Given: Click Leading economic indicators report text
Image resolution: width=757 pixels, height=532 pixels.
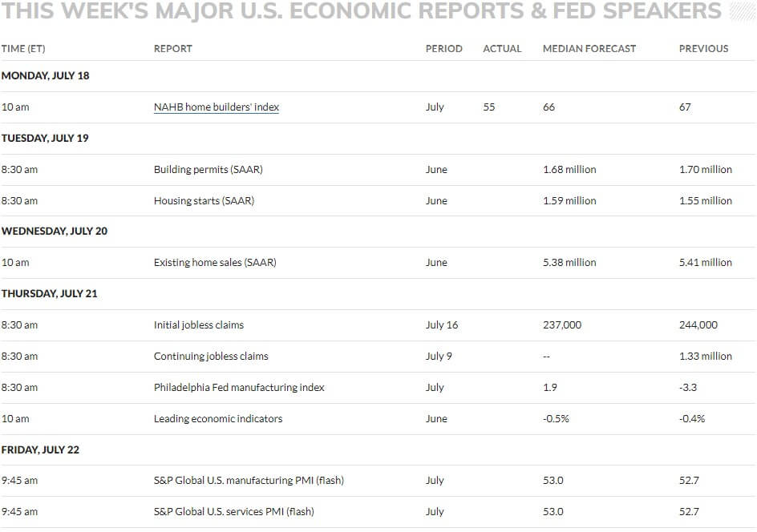Looking at the screenshot, I should click(x=218, y=419).
